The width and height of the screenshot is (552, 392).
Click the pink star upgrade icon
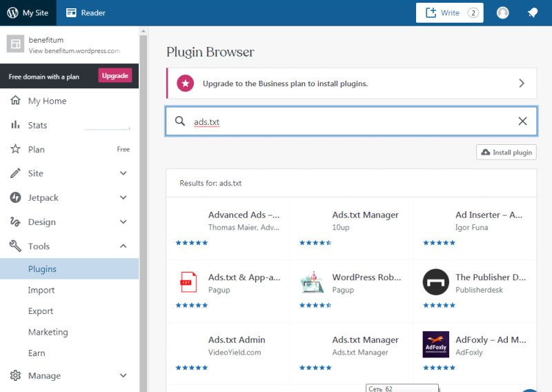185,84
